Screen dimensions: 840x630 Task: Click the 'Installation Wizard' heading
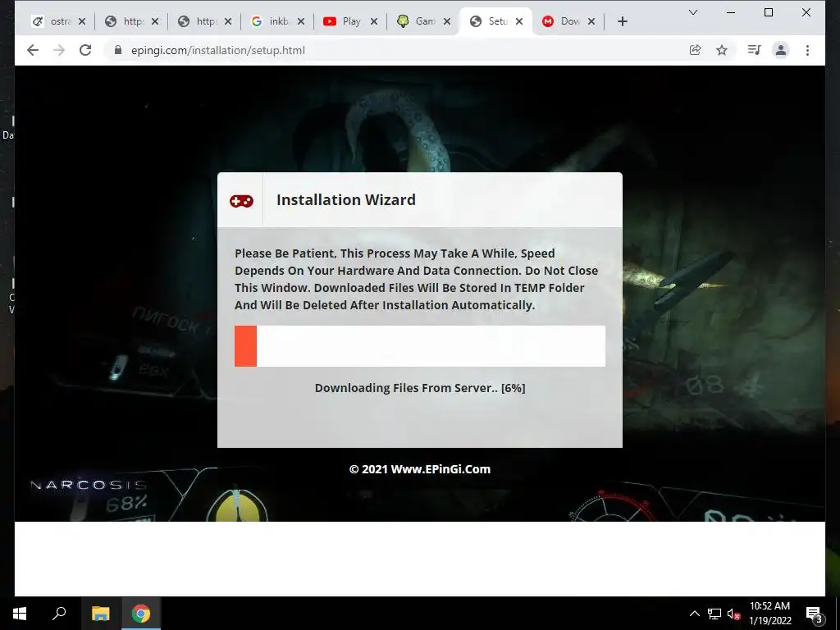346,200
